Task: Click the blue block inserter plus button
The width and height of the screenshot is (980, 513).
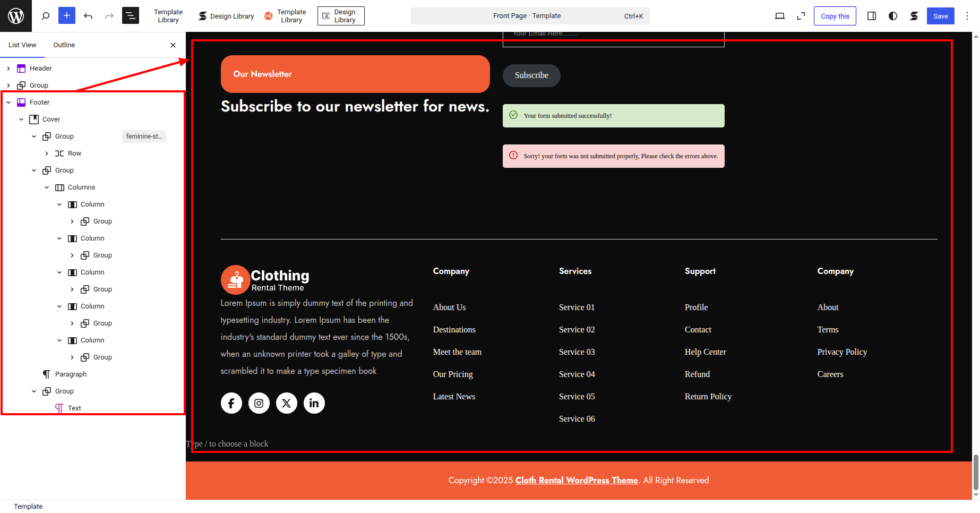Action: click(x=67, y=16)
